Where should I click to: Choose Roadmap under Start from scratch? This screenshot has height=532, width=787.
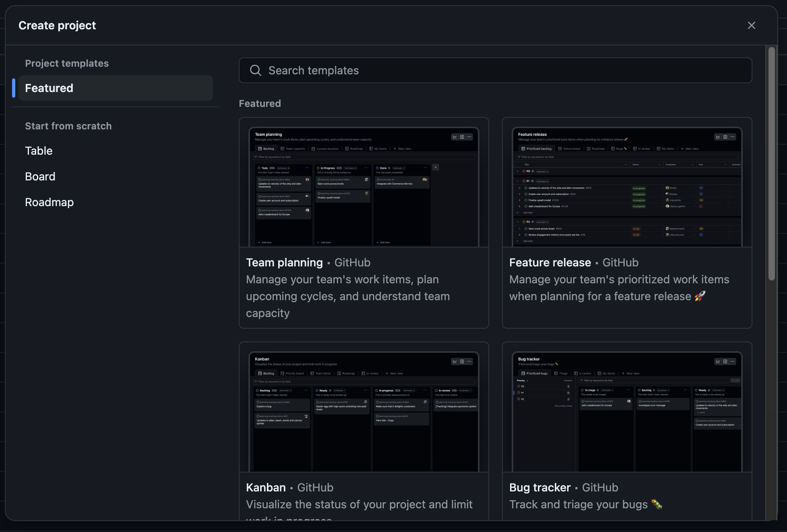point(49,202)
